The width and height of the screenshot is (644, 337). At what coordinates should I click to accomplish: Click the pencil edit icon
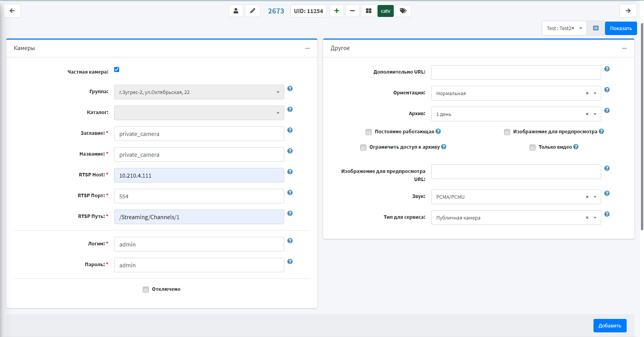(252, 11)
